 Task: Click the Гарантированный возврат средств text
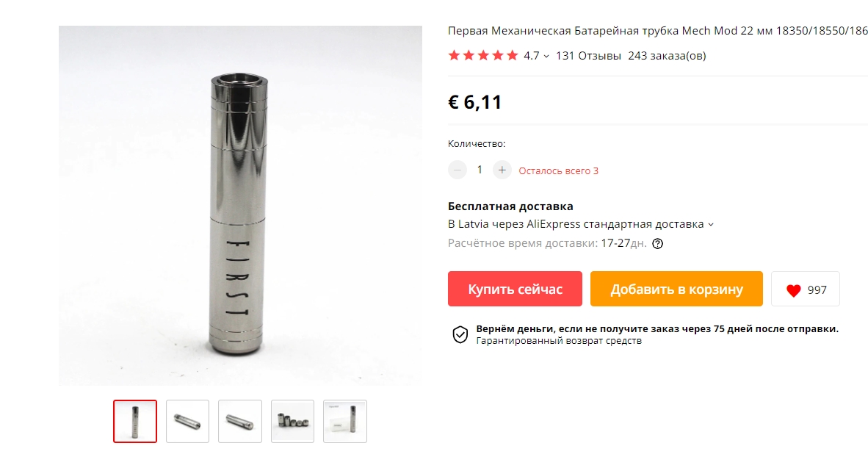(559, 341)
